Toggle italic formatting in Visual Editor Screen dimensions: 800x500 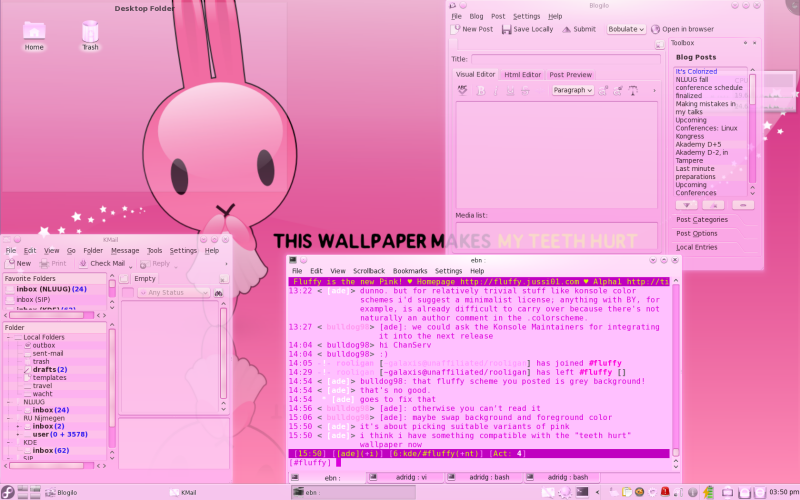click(495, 91)
